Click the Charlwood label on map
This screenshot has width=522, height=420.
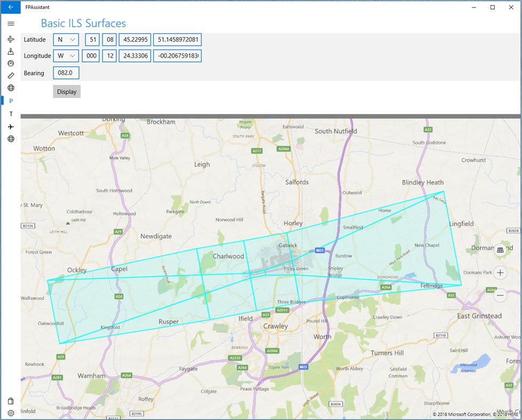[x=228, y=256]
